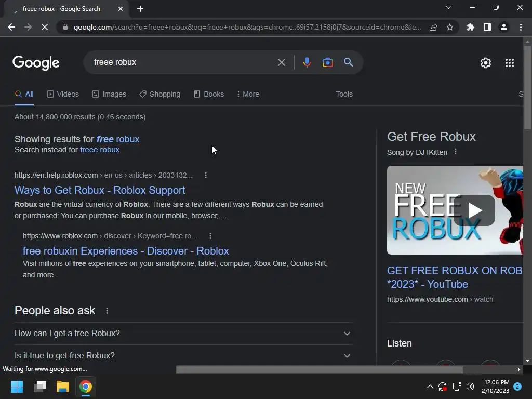Viewport: 532px width, 399px height.
Task: Open the volume control in system tray
Action: (470, 387)
